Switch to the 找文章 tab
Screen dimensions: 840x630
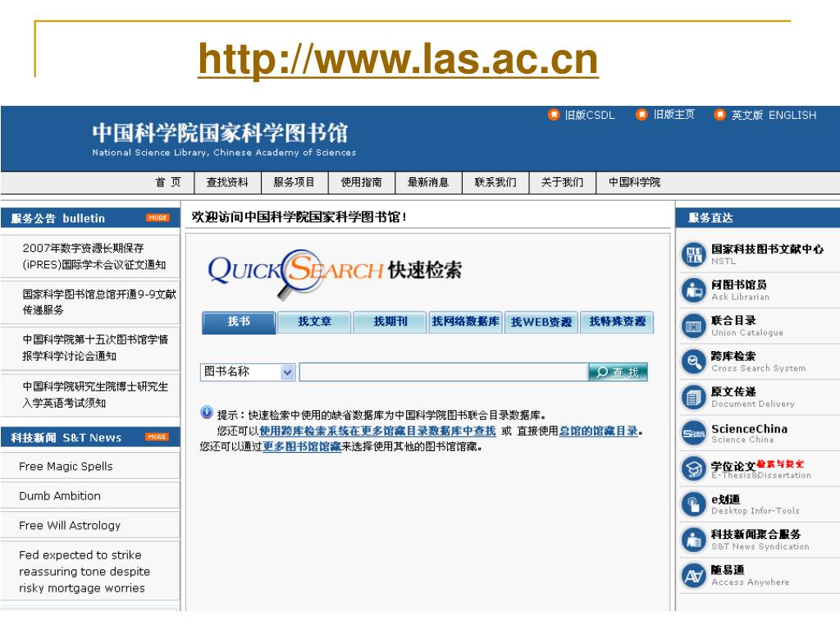click(x=314, y=322)
